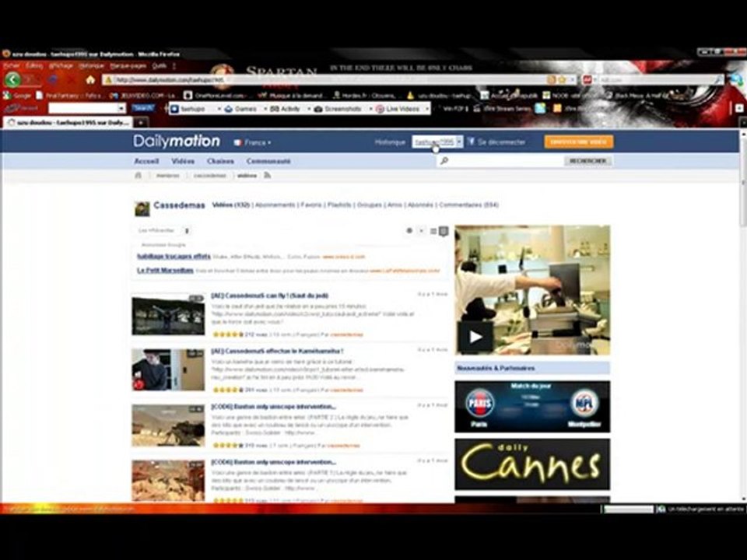Click the Dailymotion search input field
This screenshot has width=747, height=560.
click(500, 161)
